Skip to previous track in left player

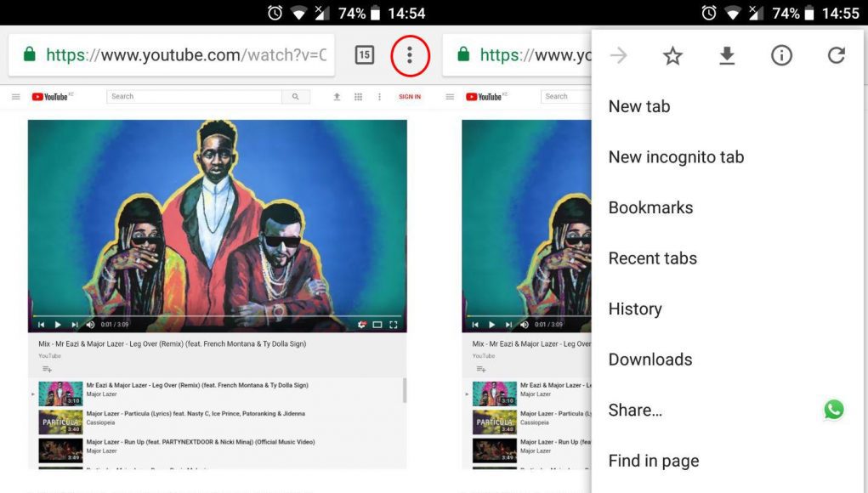pyautogui.click(x=41, y=325)
